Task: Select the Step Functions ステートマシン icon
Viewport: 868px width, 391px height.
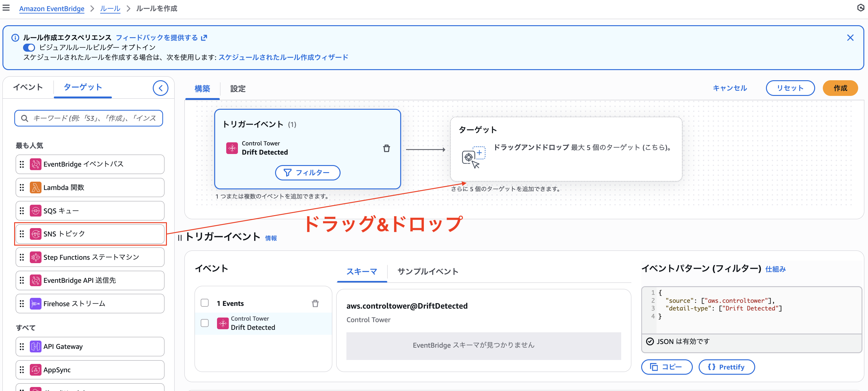Action: (35, 257)
